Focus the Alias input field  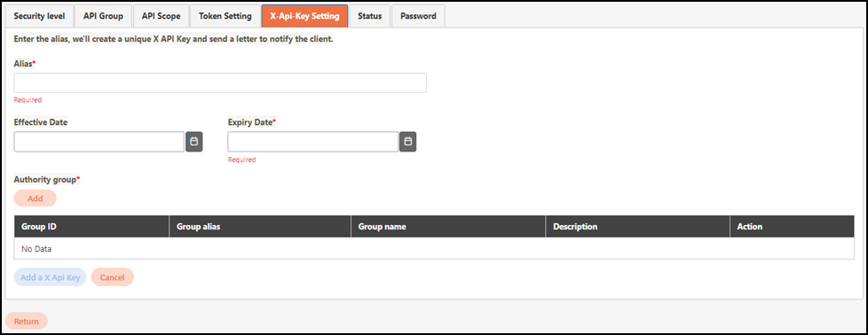pyautogui.click(x=220, y=83)
